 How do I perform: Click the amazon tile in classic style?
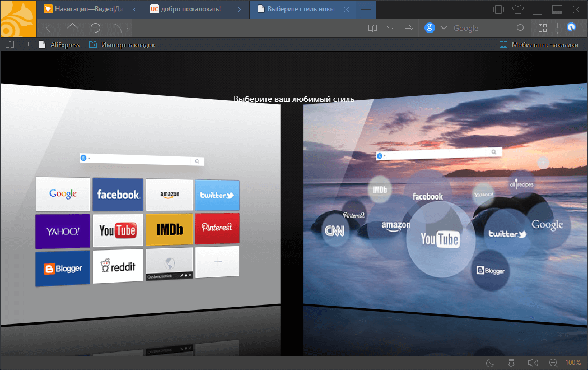170,195
